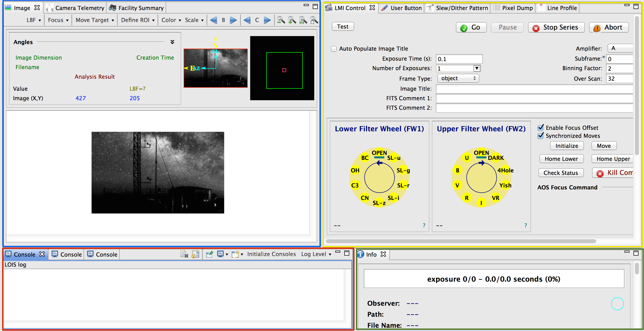Click the Check Status button

pos(561,173)
